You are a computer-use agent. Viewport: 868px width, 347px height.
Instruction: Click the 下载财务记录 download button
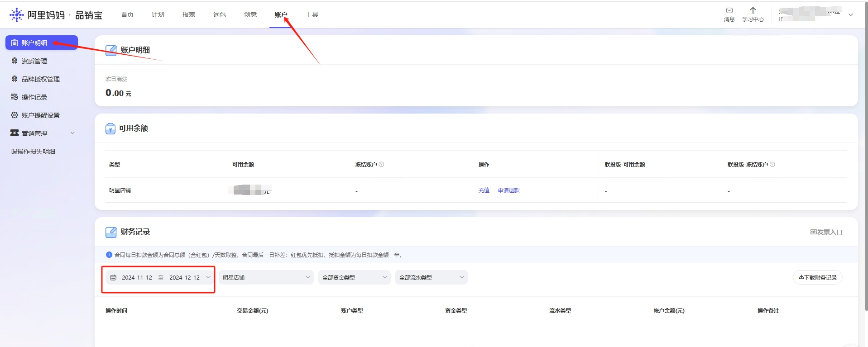point(818,277)
